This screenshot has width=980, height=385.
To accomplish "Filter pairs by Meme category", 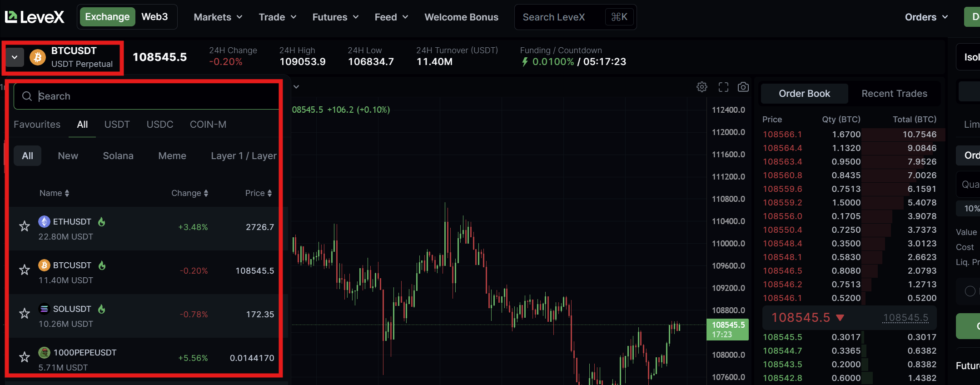I will coord(172,155).
